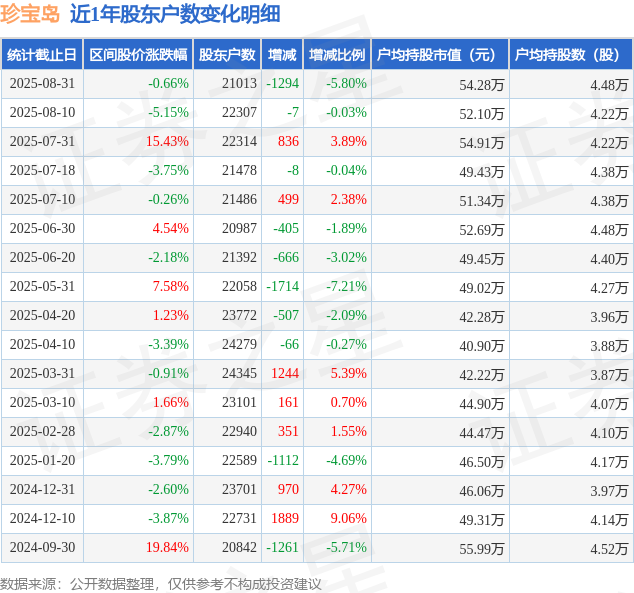
Task: Click the market value 49.31万
Action: tap(482, 520)
